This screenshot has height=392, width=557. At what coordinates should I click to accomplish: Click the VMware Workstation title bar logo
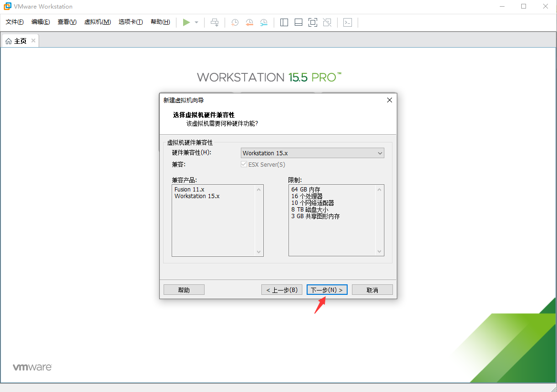pos(7,6)
